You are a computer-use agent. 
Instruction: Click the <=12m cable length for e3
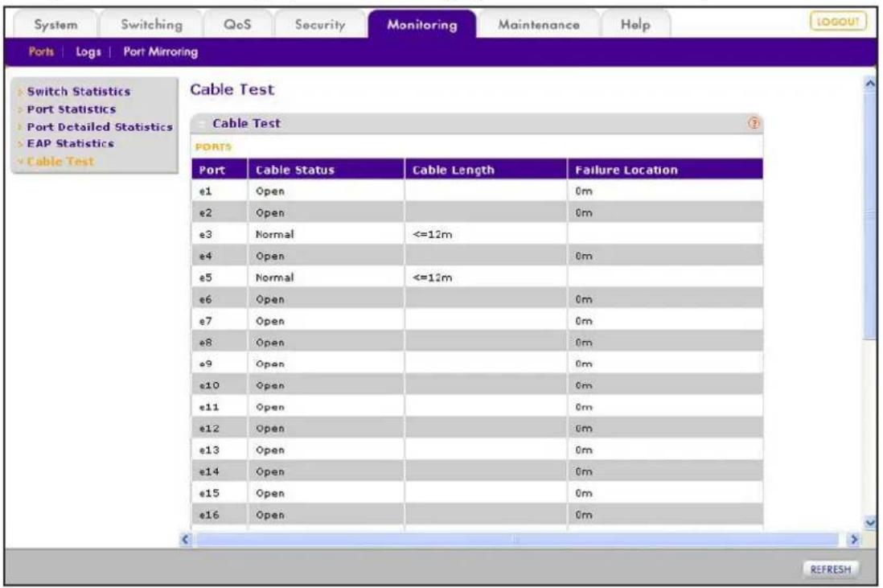coord(433,234)
